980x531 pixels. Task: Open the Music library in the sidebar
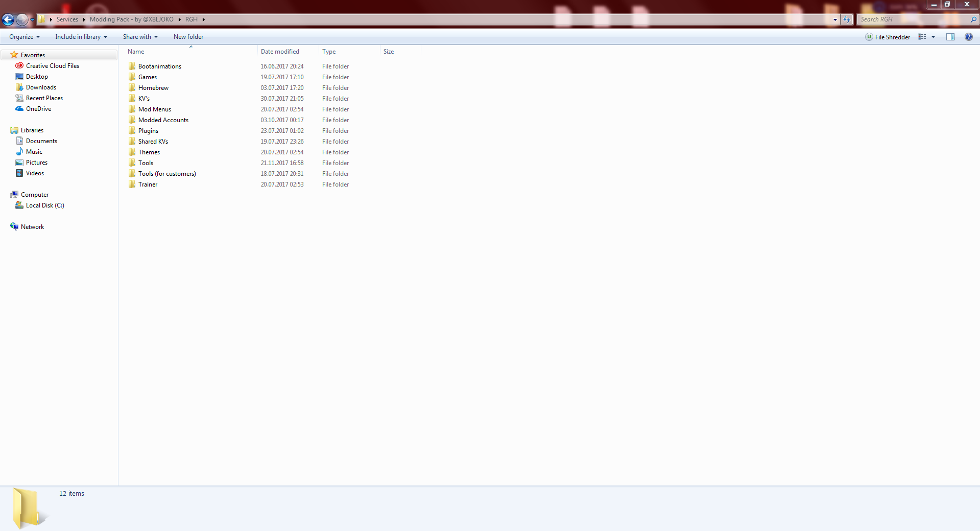pos(34,151)
